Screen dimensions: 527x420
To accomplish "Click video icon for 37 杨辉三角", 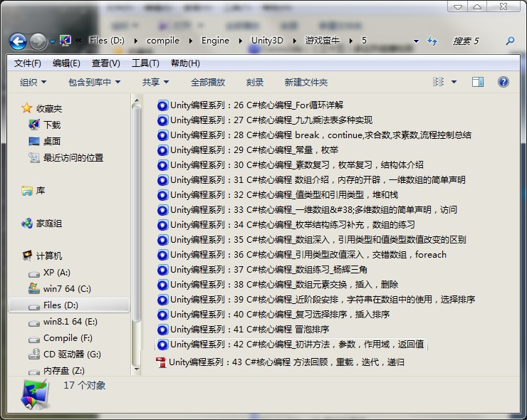I will click(x=162, y=270).
